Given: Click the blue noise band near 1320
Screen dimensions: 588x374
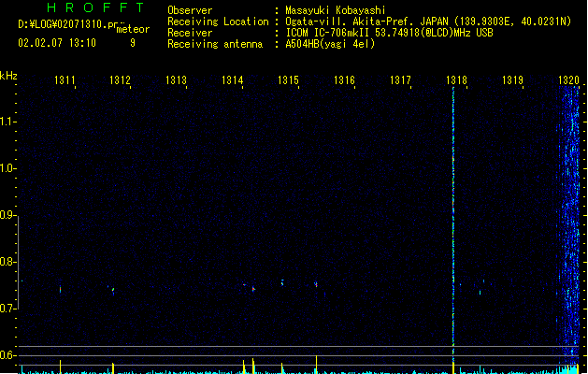Looking at the screenshot, I should pos(569,225).
